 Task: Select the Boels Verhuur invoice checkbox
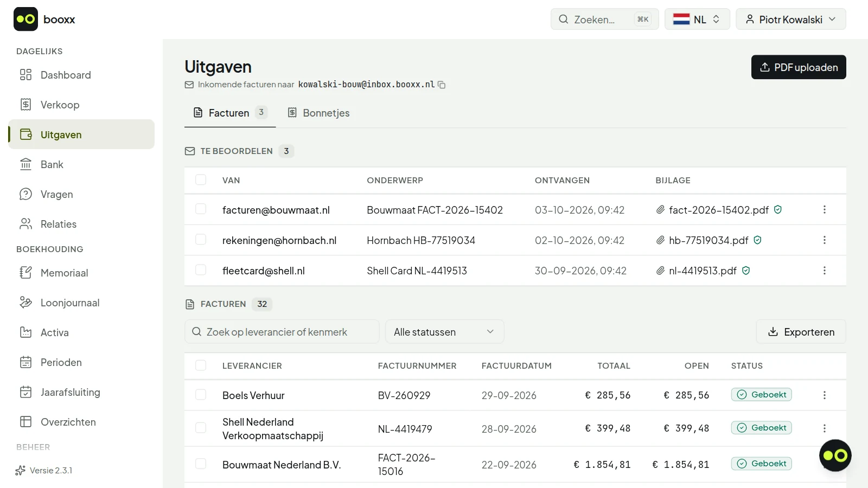[201, 395]
